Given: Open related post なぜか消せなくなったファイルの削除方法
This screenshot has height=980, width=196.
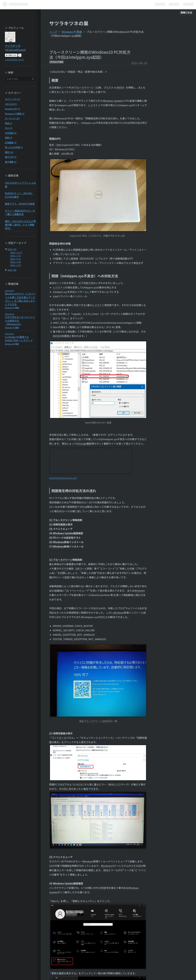Looking at the screenshot, I should [x=20, y=321].
